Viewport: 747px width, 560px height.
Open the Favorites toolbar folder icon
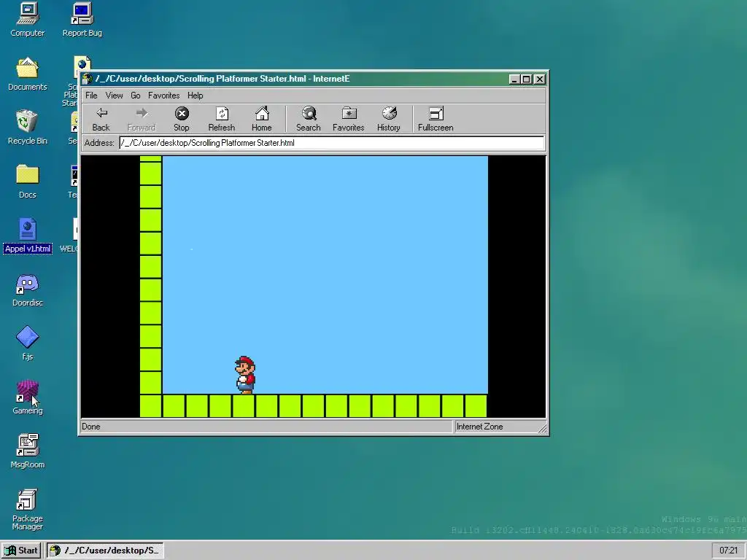348,119
